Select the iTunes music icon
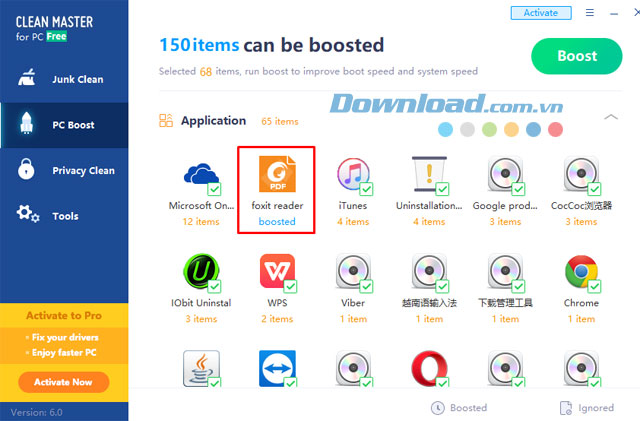 353,174
